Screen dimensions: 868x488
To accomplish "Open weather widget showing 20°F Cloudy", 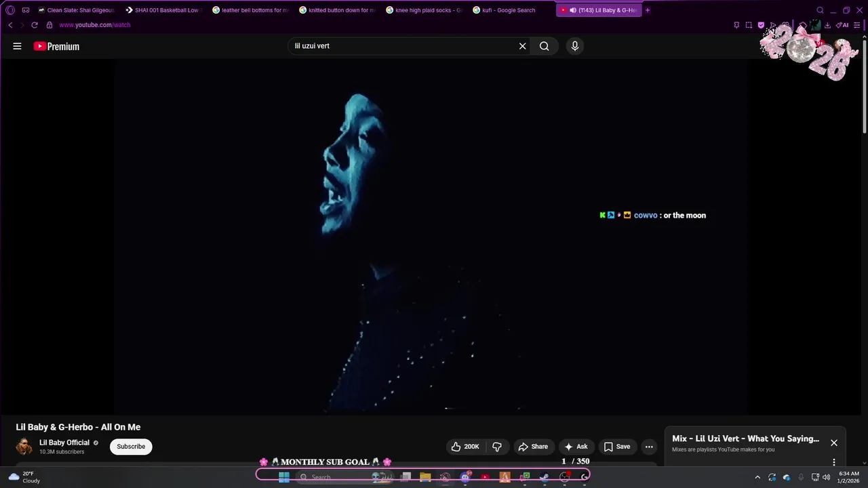I will coord(24,477).
